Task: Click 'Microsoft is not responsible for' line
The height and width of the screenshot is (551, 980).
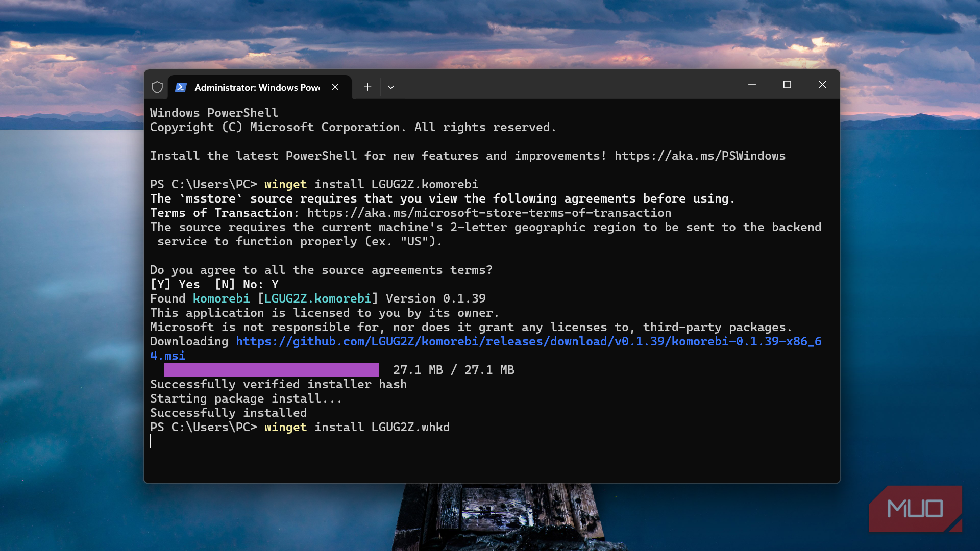Action: coord(471,327)
